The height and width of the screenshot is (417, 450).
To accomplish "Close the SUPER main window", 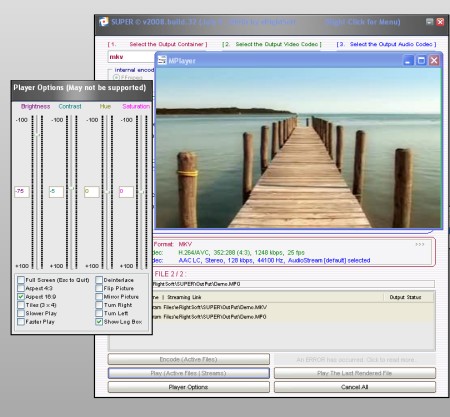I will 440,22.
